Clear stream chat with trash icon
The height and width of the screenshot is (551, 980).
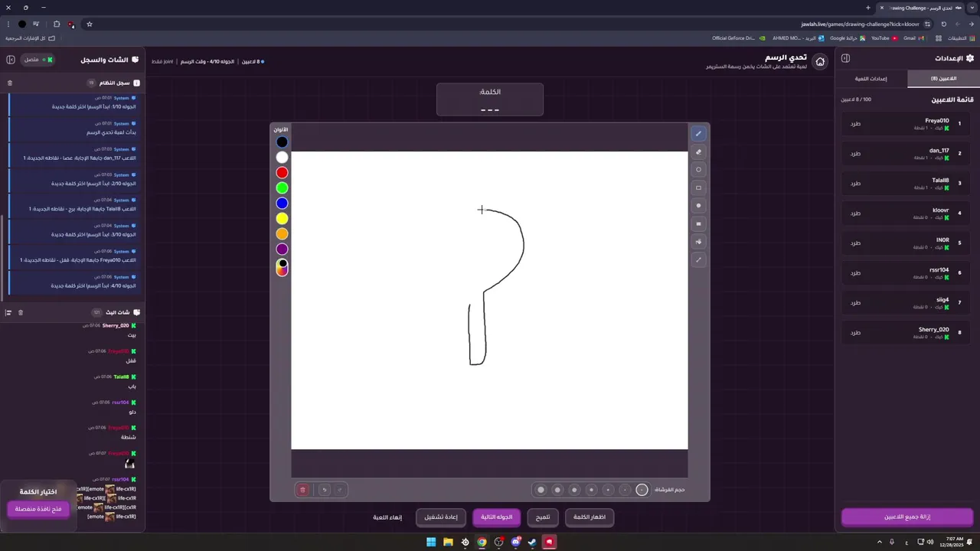coord(21,312)
